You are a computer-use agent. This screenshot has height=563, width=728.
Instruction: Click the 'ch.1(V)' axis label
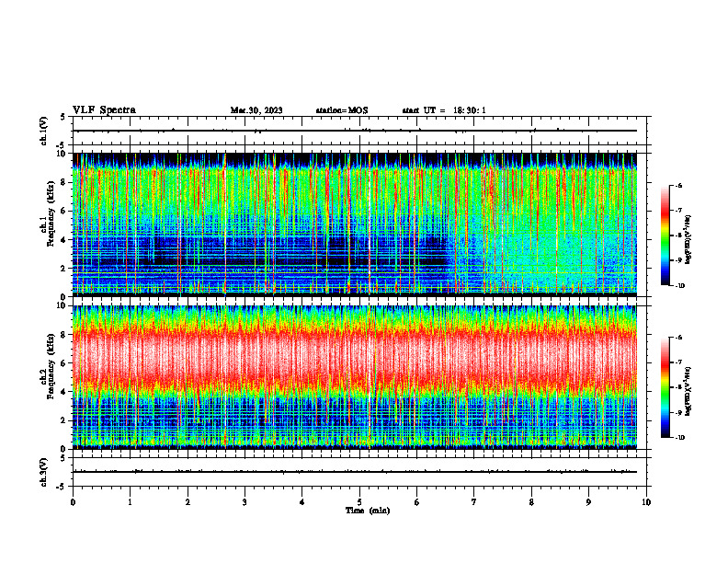[x=44, y=131]
